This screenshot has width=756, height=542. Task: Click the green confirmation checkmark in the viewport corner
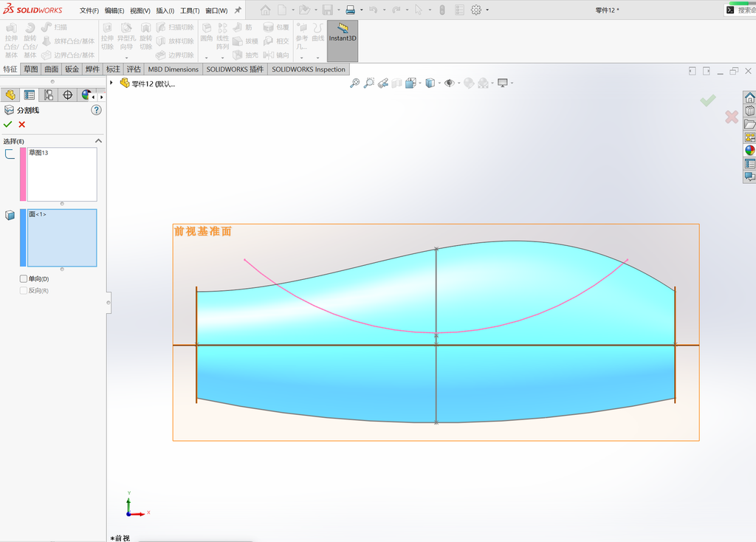pyautogui.click(x=708, y=100)
